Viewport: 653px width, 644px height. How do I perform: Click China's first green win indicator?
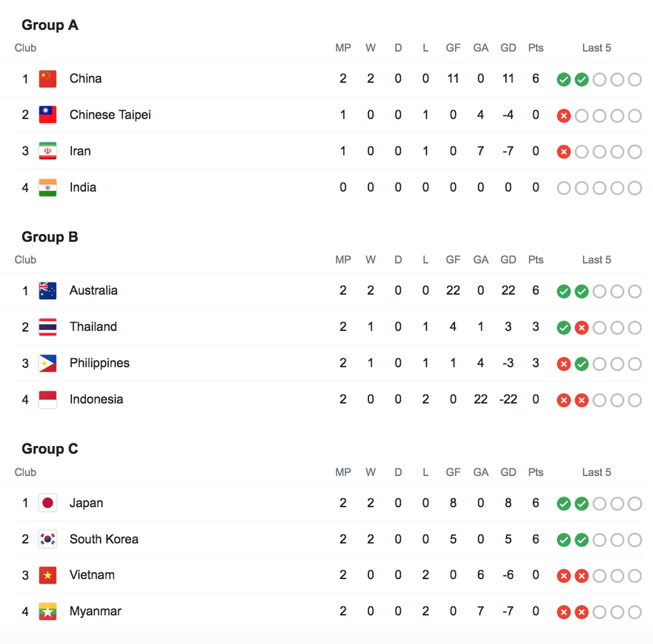point(564,80)
